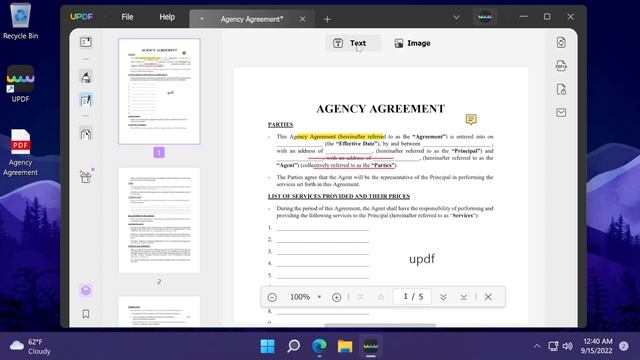Launch Microsoft Edge from taskbar
Viewport: 640px width, 360px height.
(x=319, y=346)
